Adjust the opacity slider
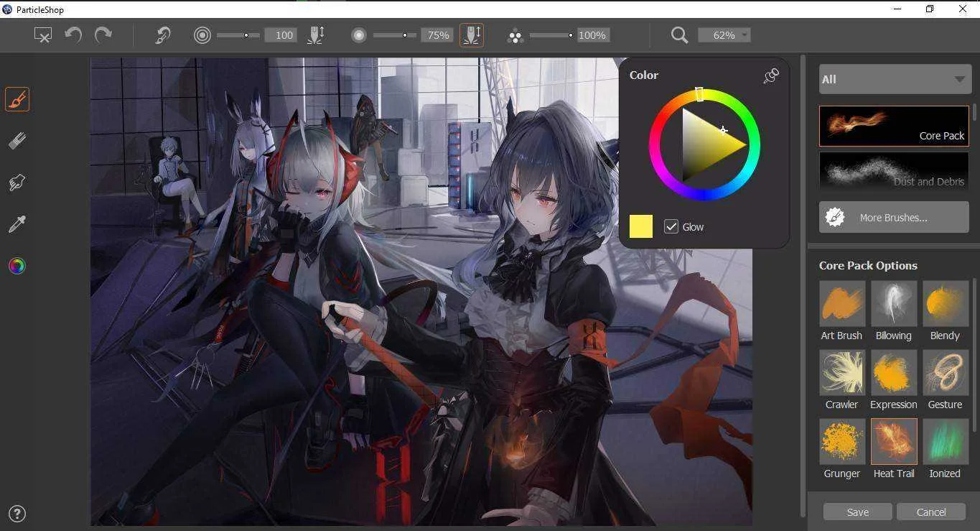This screenshot has width=980, height=531. [394, 35]
